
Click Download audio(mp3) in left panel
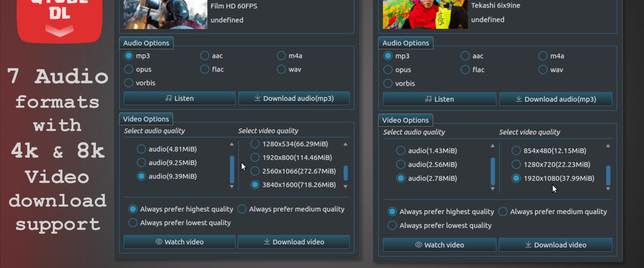[x=294, y=98]
